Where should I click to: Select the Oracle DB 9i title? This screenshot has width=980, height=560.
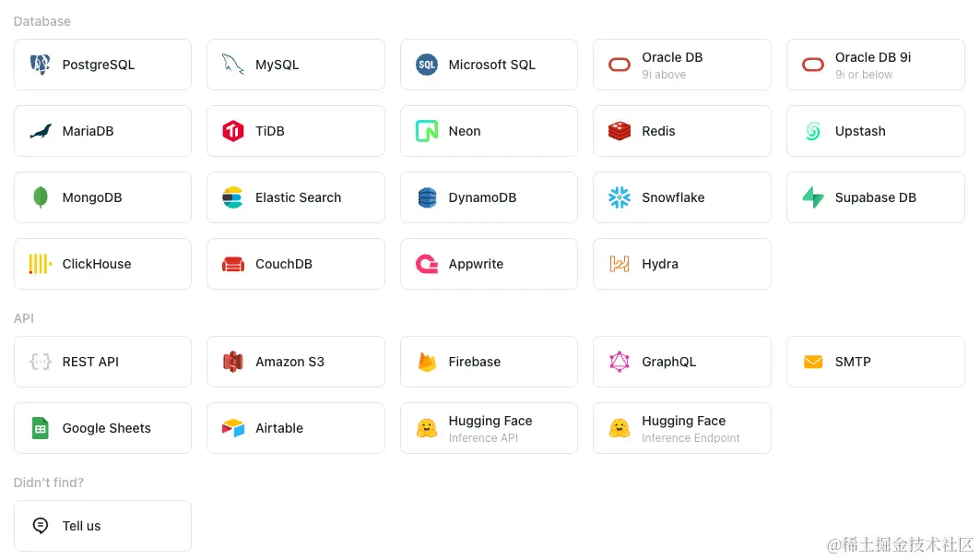[x=872, y=57]
